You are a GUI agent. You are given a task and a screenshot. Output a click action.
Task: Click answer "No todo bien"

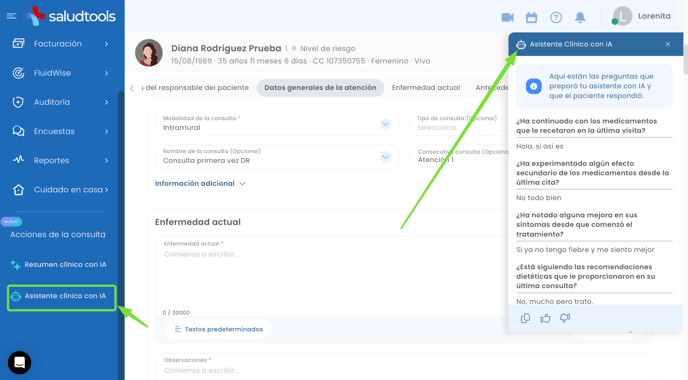[539, 198]
